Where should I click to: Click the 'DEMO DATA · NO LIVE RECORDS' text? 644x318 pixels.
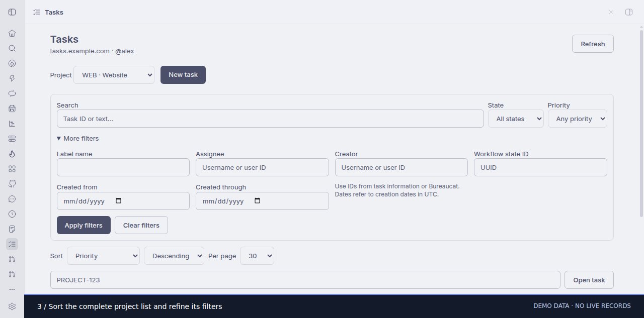pyautogui.click(x=582, y=306)
